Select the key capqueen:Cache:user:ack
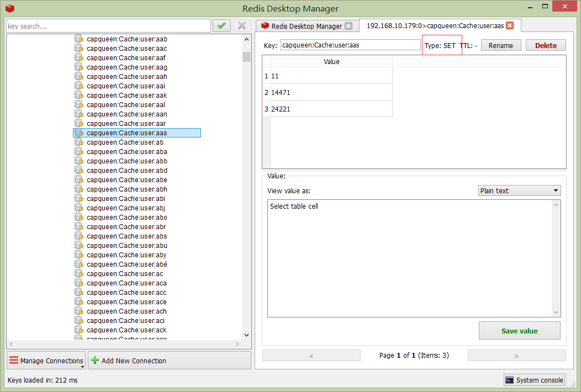The width and height of the screenshot is (581, 392). click(126, 330)
